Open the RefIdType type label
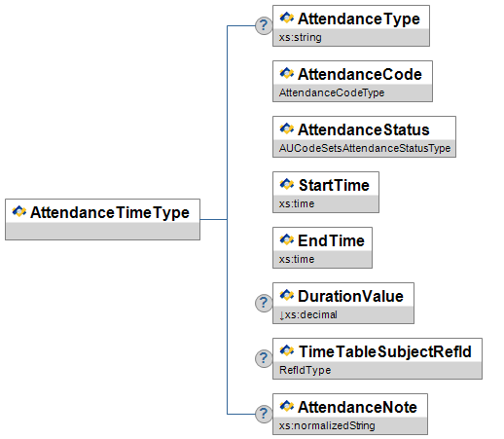Viewport: 504px width, 439px height. [305, 370]
